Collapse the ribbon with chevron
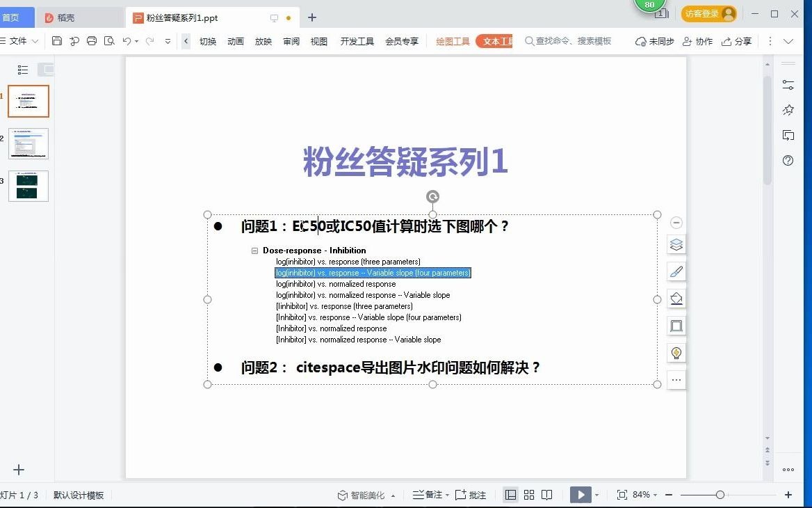The height and width of the screenshot is (508, 812). pos(788,41)
